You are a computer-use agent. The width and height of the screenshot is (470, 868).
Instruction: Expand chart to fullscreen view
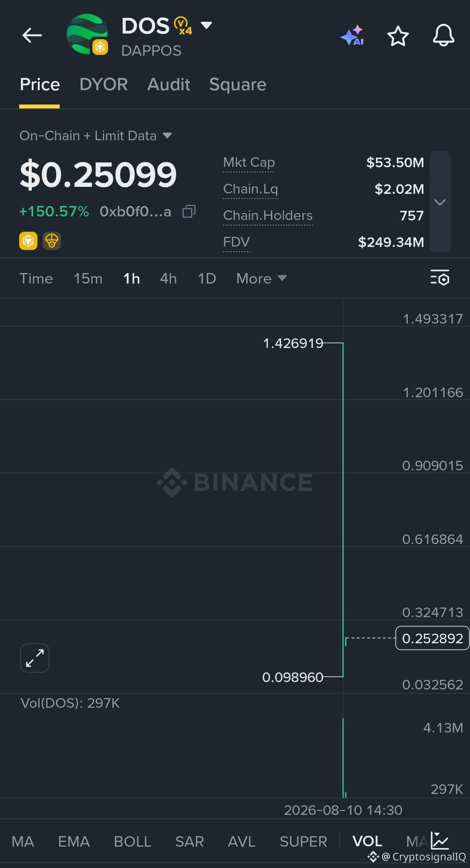coord(35,658)
